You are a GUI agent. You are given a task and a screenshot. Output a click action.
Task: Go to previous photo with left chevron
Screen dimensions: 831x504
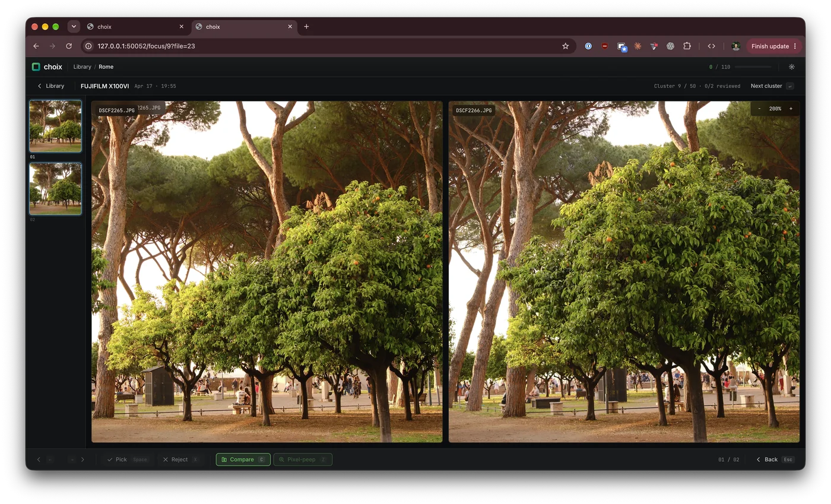point(39,459)
